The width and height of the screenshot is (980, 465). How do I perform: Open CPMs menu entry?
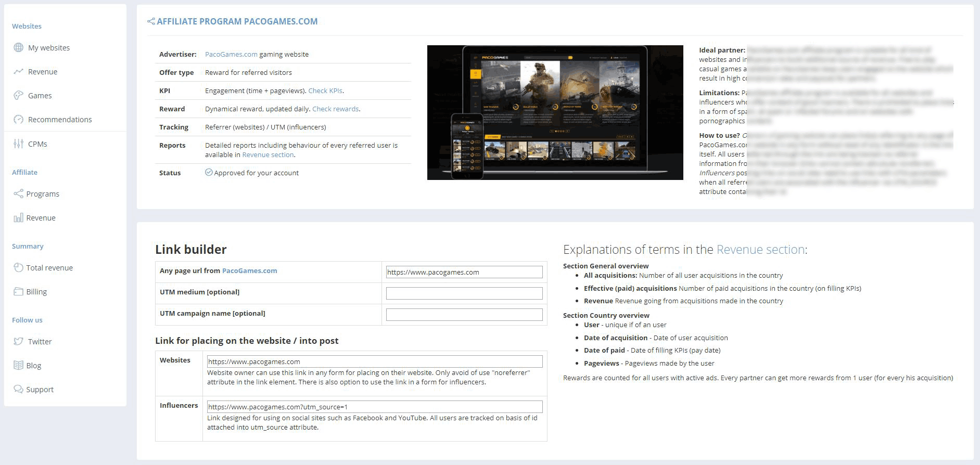point(37,144)
